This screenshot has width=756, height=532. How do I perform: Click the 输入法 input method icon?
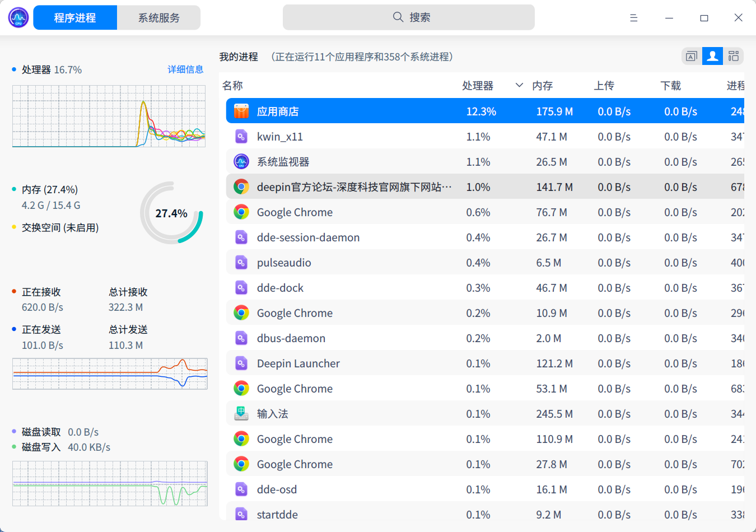click(x=241, y=413)
